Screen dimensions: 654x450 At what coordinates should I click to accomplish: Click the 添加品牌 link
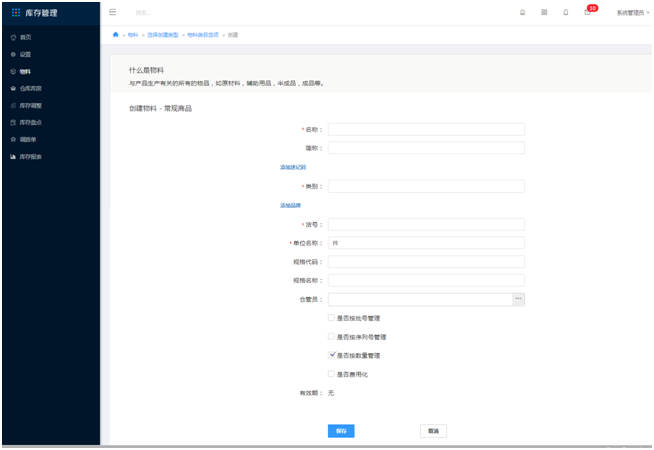tap(290, 206)
